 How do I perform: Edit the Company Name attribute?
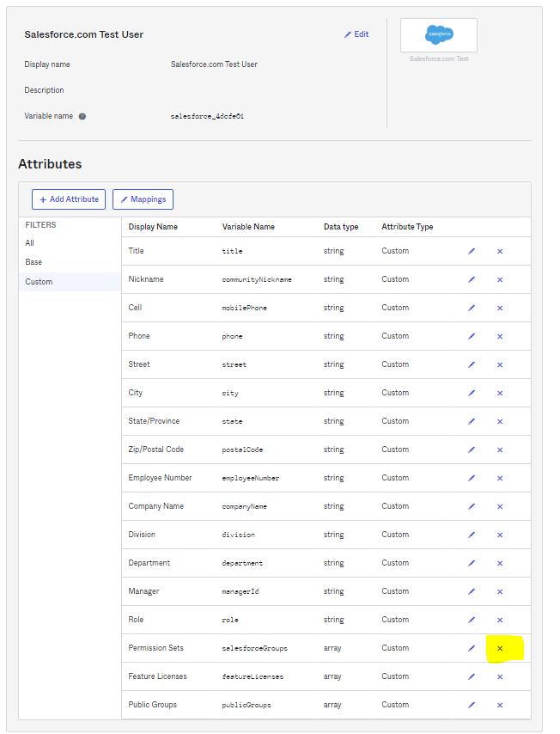472,506
